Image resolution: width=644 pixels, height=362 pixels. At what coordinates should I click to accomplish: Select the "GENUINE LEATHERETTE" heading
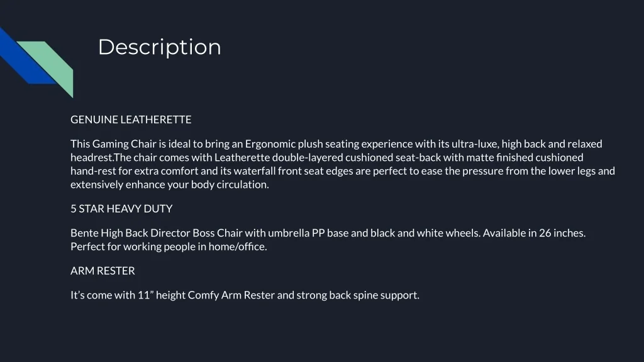click(131, 119)
